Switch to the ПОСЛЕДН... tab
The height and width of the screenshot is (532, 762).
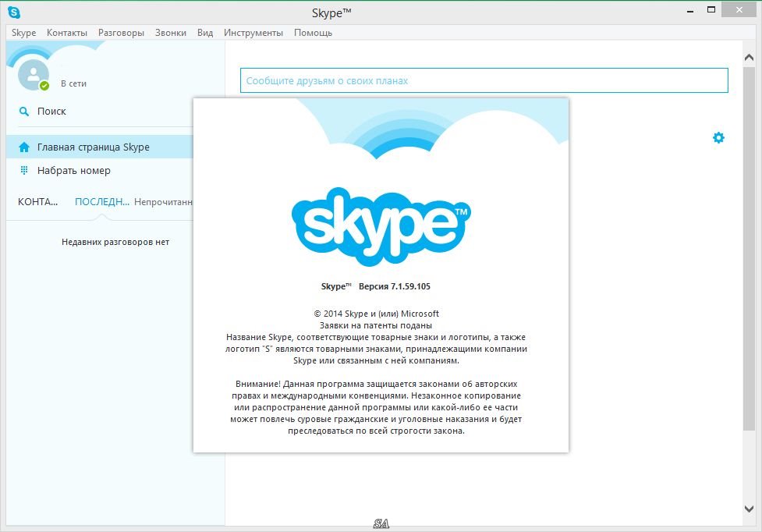coord(102,202)
